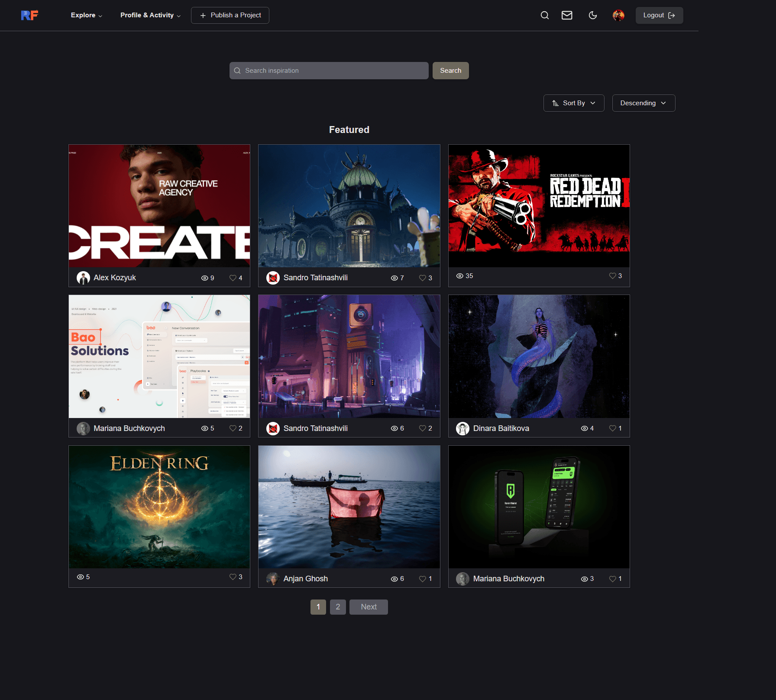Click the Search button
Screen dimensions: 776x700
(x=450, y=71)
